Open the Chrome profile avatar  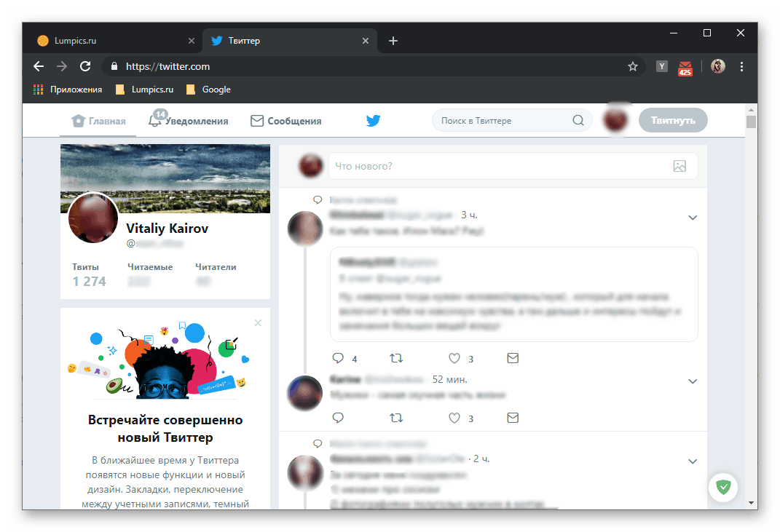[x=718, y=66]
